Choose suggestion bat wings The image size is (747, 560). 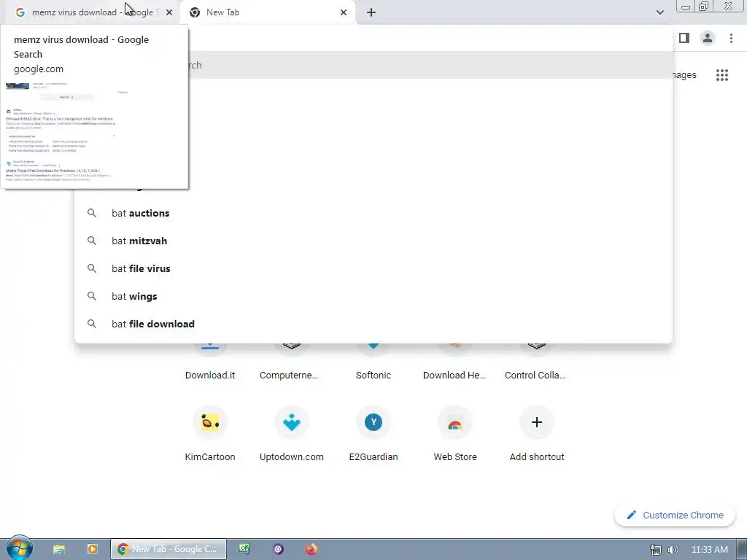[x=373, y=296]
